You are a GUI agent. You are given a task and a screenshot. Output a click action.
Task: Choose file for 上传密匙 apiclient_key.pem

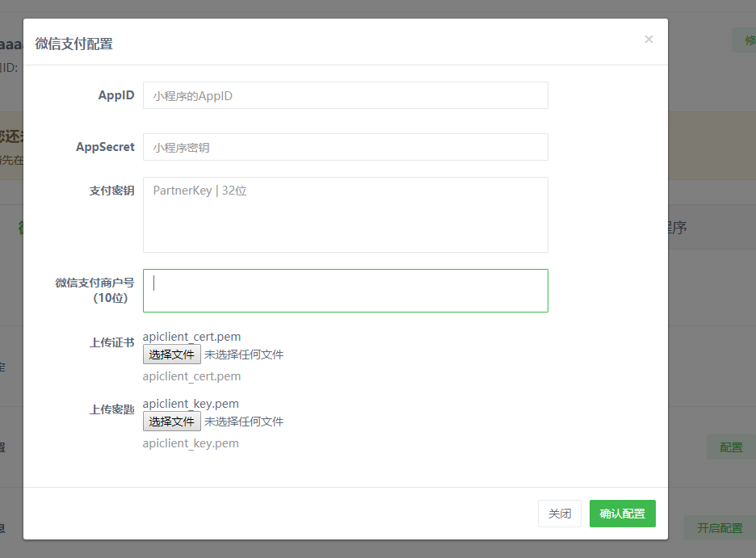click(172, 422)
